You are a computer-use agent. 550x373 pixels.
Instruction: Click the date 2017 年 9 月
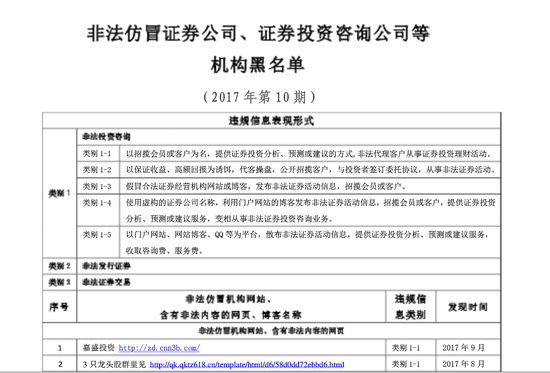[463, 348]
